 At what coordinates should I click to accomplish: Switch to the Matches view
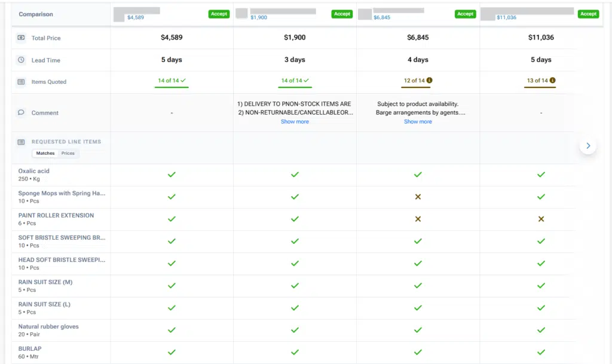[45, 154]
